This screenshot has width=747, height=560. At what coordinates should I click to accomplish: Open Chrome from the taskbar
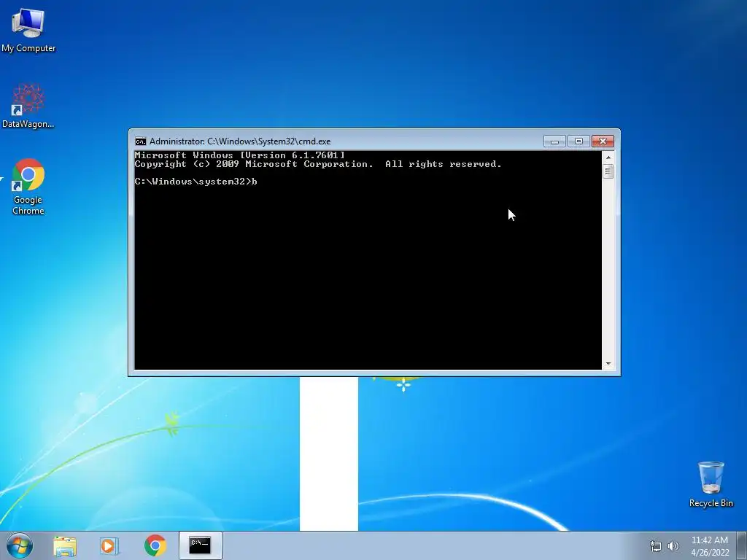pos(155,545)
